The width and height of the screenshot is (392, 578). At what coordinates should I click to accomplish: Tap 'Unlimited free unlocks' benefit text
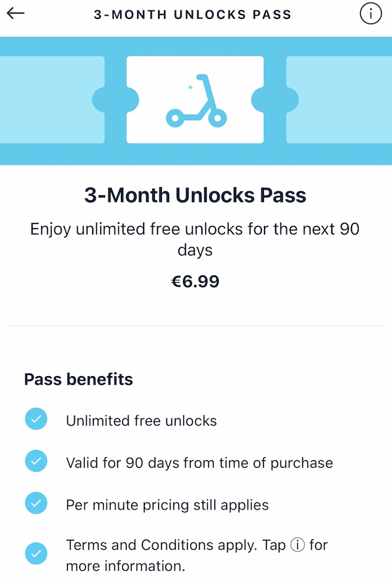[x=141, y=421]
